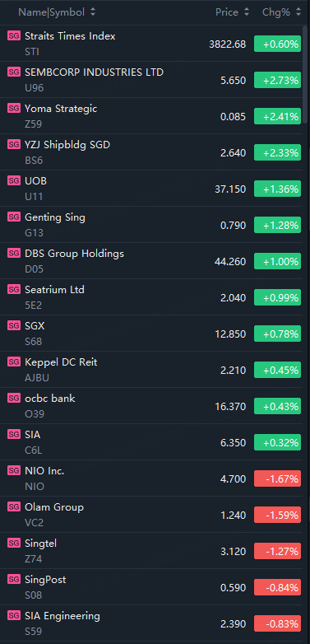Viewport: 310px width, 644px height.
Task: Select the Price column header
Action: (x=227, y=12)
